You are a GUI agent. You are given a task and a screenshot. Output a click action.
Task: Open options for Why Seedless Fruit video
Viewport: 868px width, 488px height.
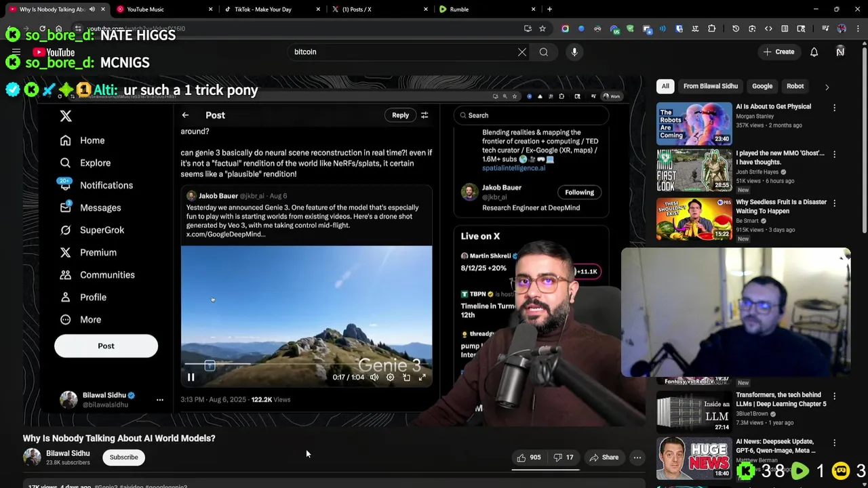(835, 203)
